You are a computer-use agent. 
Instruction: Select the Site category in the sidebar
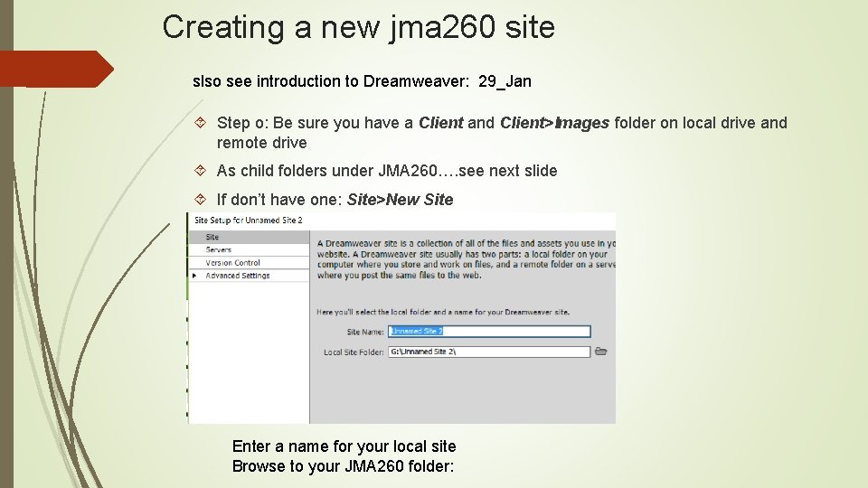249,237
